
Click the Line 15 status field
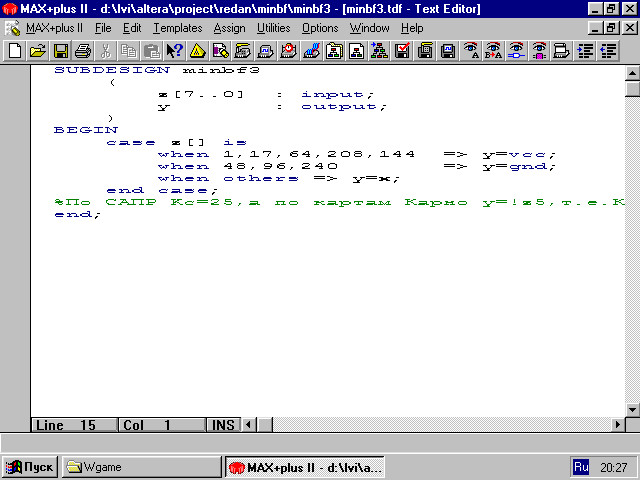pyautogui.click(x=74, y=425)
